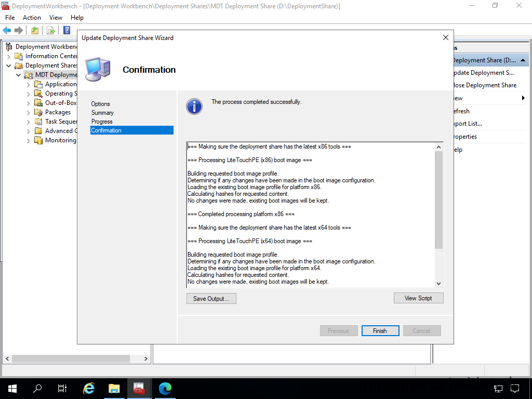Click the Information Center folder icon
The height and width of the screenshot is (399, 532).
[x=19, y=56]
